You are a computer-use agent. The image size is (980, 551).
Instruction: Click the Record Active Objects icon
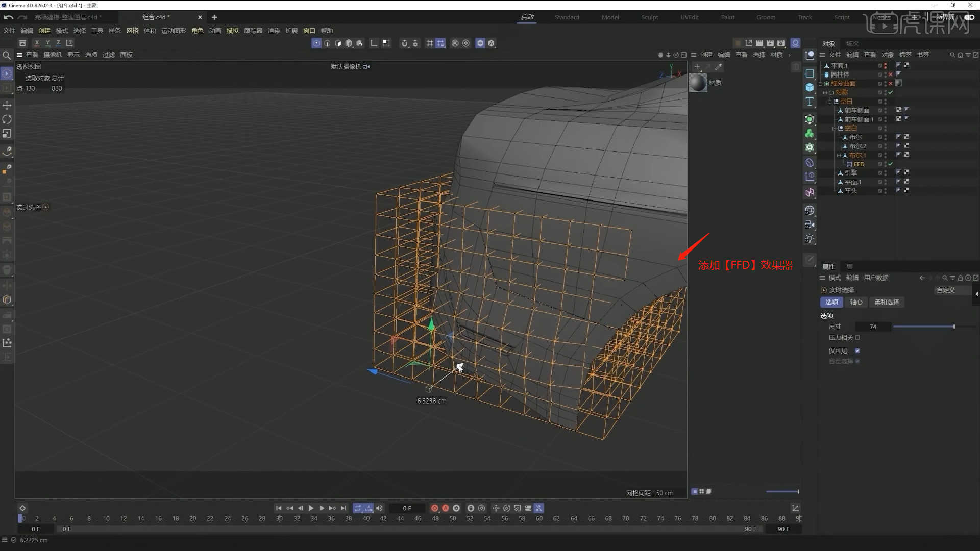point(435,508)
